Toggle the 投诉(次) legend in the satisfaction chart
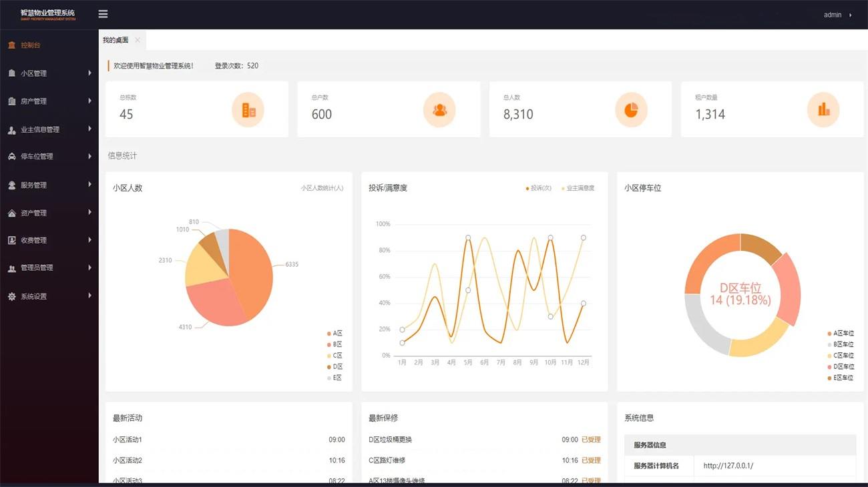This screenshot has height=487, width=868. pyautogui.click(x=537, y=187)
